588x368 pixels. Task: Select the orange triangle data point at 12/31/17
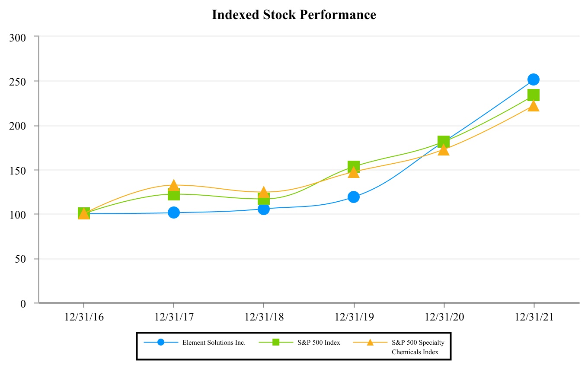(173, 185)
